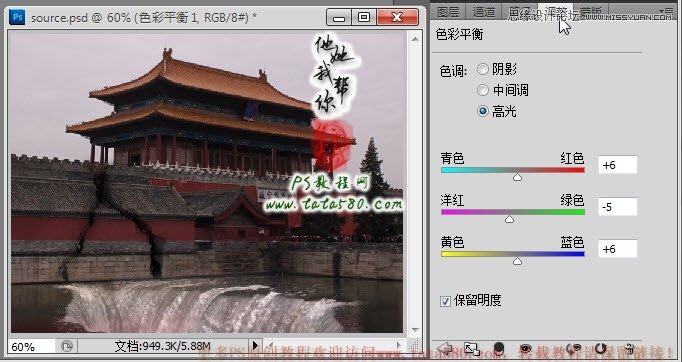682x362 pixels.
Task: Click the 色调: label
Action: [454, 70]
